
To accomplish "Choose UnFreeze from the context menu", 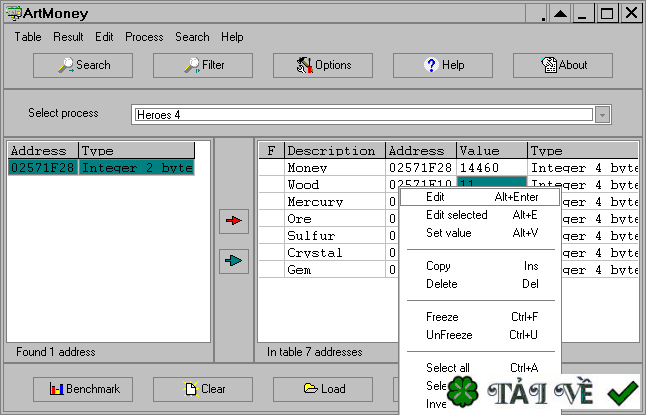I will (480, 335).
